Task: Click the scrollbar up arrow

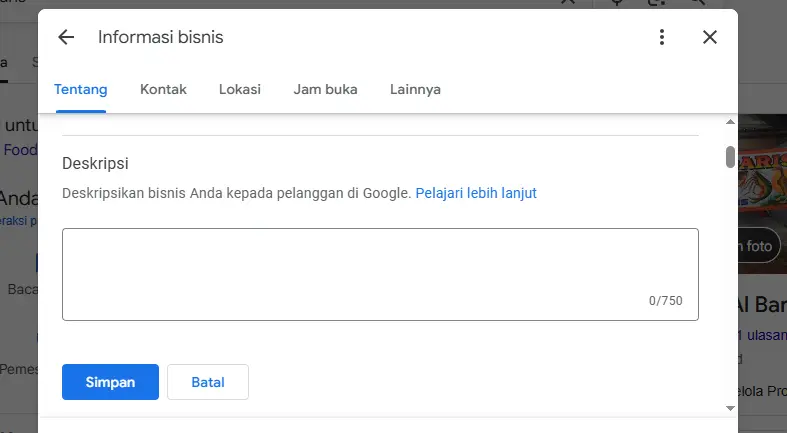Action: coord(730,122)
